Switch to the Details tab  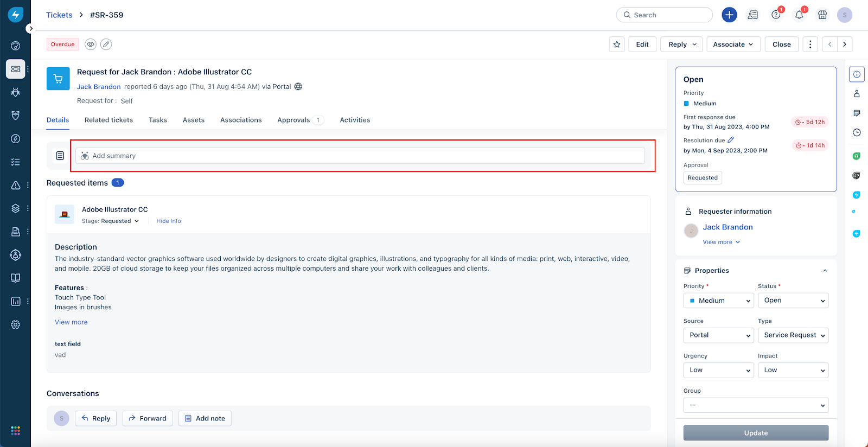click(58, 120)
